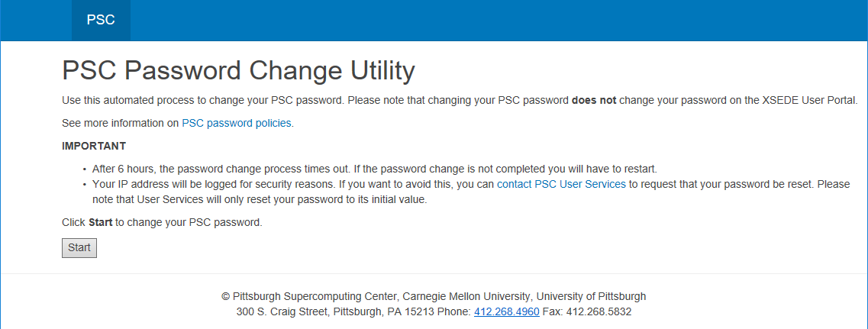Click the 'reset your password to its initial value' line
The width and height of the screenshot is (868, 329).
260,199
